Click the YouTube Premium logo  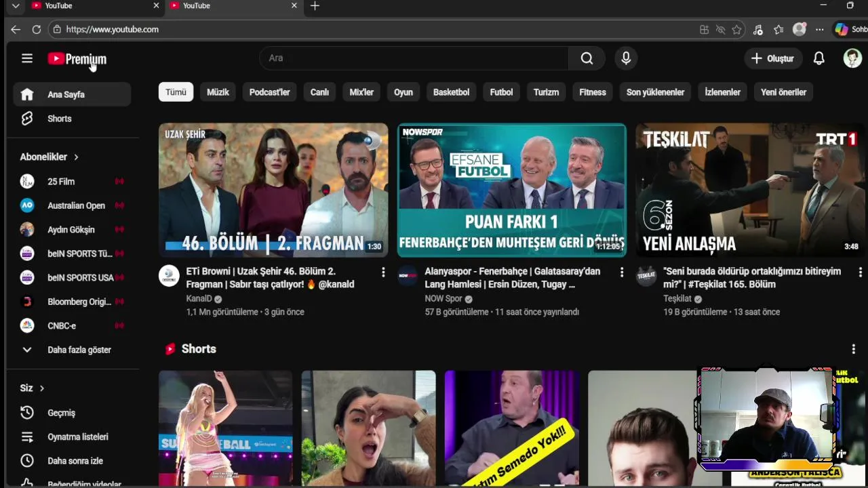(77, 59)
